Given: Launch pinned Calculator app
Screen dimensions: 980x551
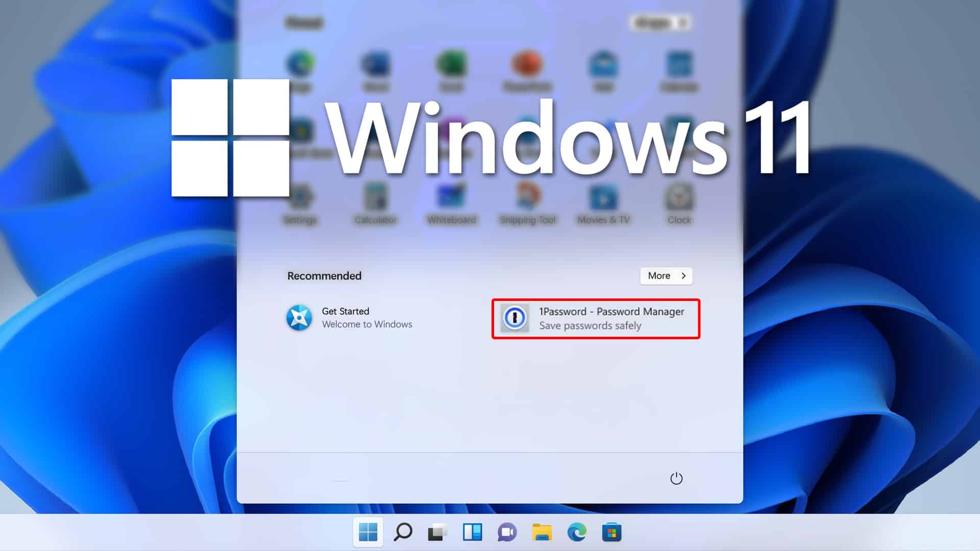Looking at the screenshot, I should click(x=376, y=204).
